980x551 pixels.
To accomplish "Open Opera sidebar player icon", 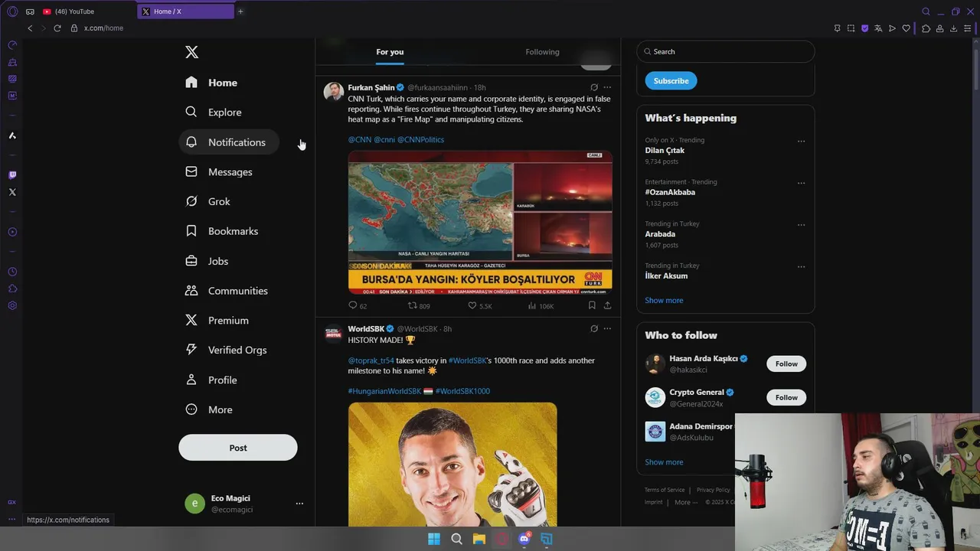I will click(x=12, y=232).
